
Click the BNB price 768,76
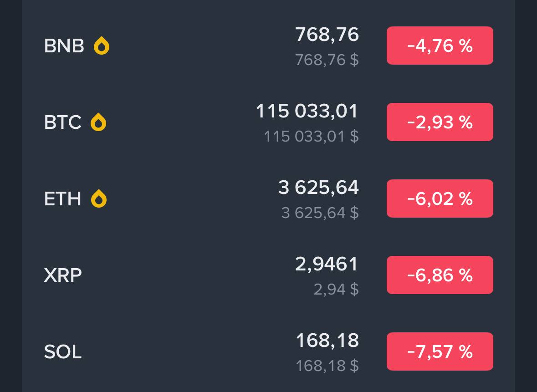[x=327, y=35]
